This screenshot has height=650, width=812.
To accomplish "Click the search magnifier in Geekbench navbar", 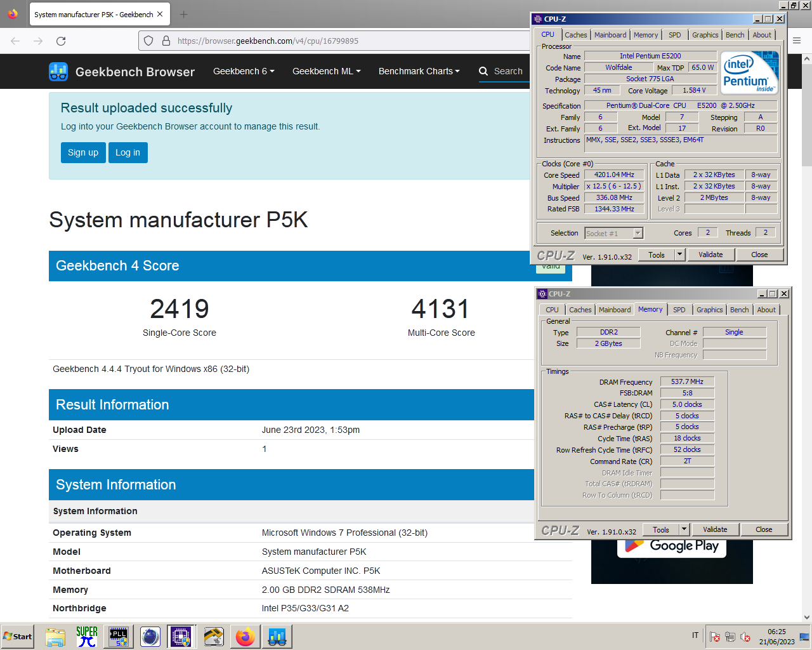I will [483, 71].
